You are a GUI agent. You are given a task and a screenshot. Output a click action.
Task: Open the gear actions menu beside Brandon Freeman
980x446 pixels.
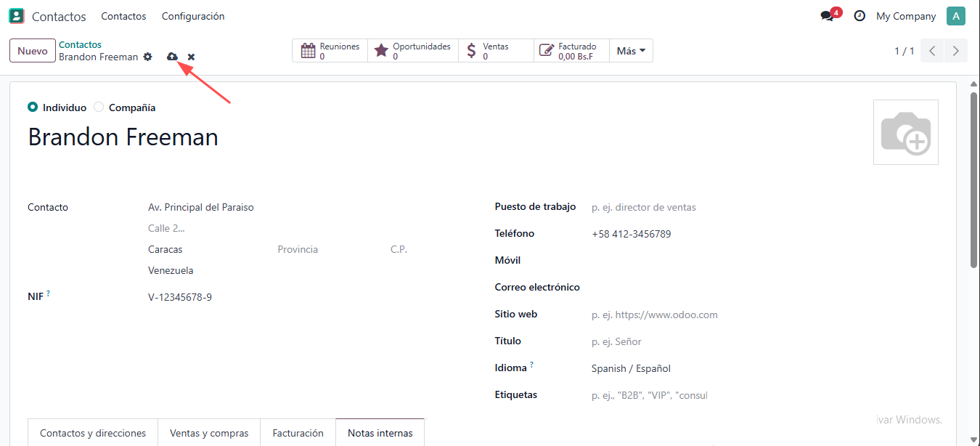(x=148, y=57)
